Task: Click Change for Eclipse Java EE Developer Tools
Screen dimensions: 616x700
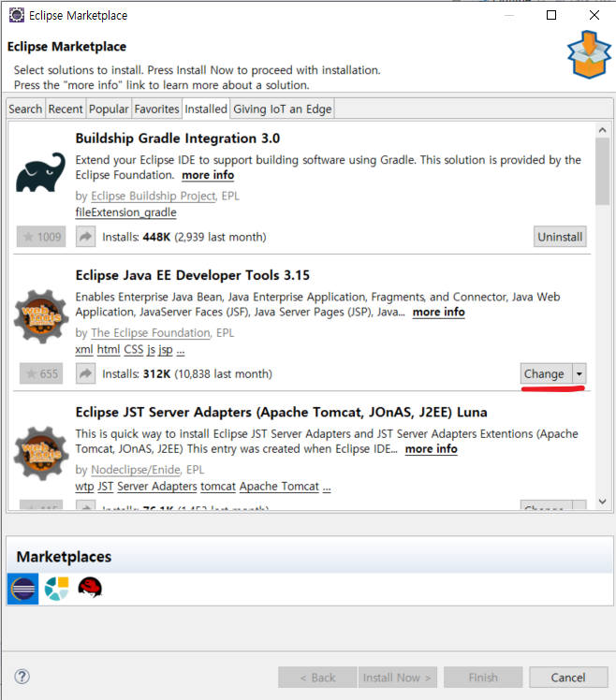Action: (546, 373)
